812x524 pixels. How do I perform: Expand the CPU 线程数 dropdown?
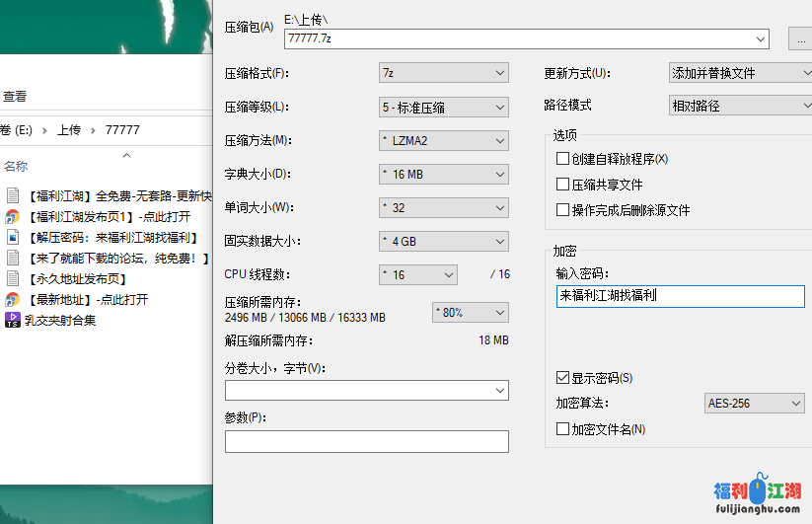point(418,274)
